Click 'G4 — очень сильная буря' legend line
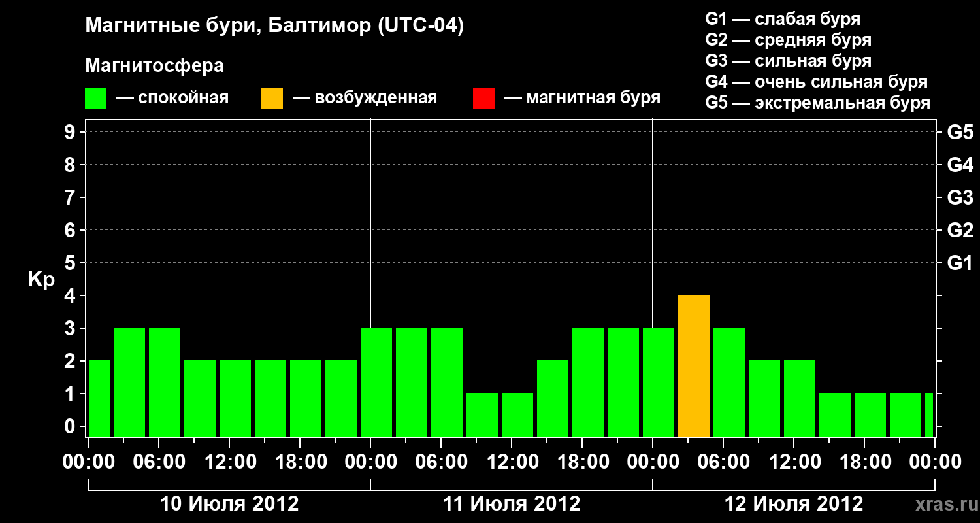The image size is (980, 523). point(816,82)
